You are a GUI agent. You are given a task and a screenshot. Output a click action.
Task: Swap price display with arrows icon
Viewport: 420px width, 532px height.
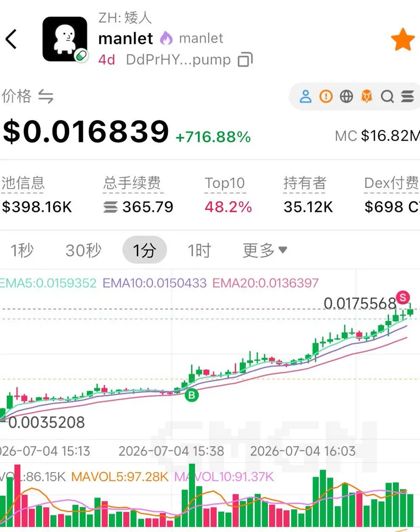(46, 96)
